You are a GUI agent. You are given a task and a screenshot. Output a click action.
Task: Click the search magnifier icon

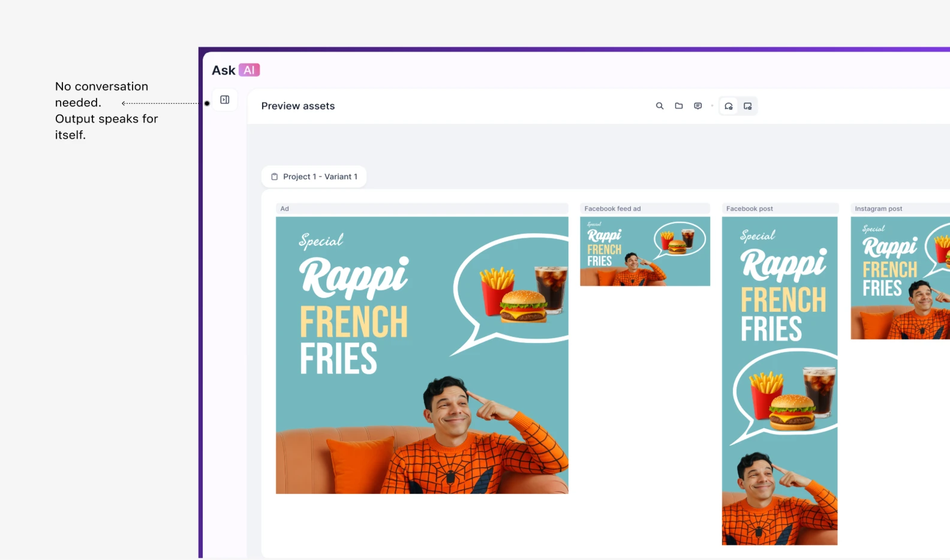click(x=660, y=106)
